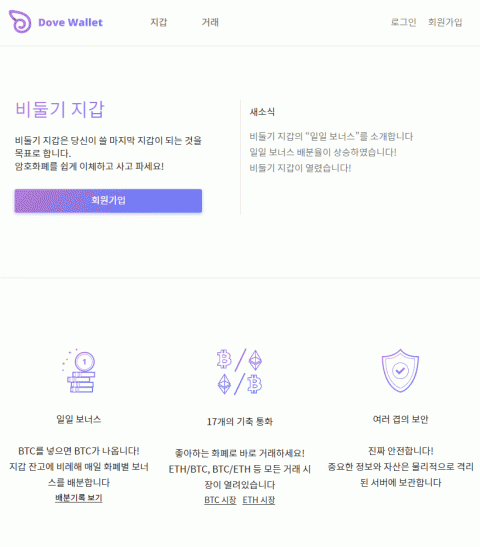This screenshot has height=547, width=480.
Task: Click the 여러 겹의 보안 heading
Action: pyautogui.click(x=400, y=419)
